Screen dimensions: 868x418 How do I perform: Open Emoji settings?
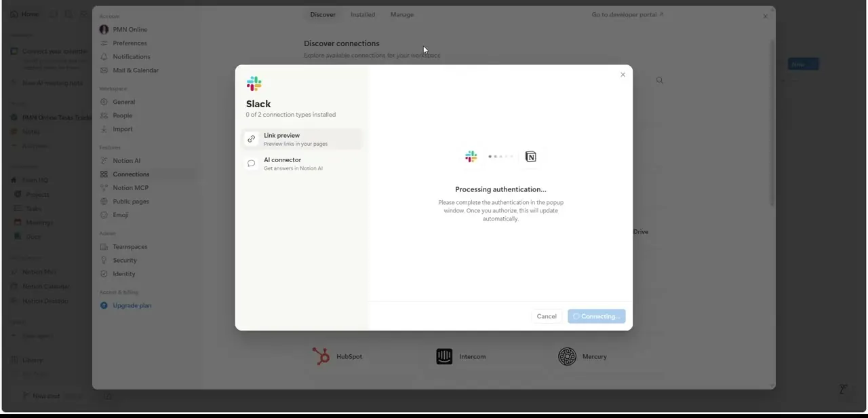point(147,215)
